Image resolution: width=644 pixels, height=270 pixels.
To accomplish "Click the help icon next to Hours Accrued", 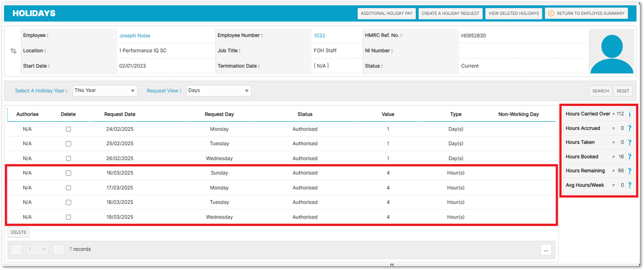I will click(629, 128).
